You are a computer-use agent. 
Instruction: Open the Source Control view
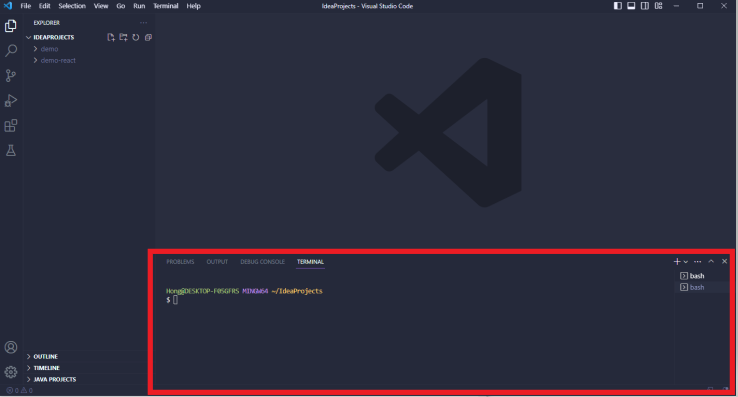coord(11,75)
